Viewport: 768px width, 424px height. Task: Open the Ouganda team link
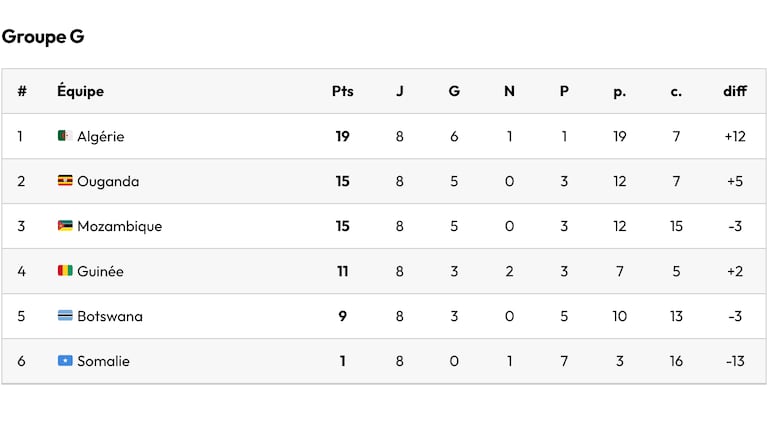click(x=108, y=182)
